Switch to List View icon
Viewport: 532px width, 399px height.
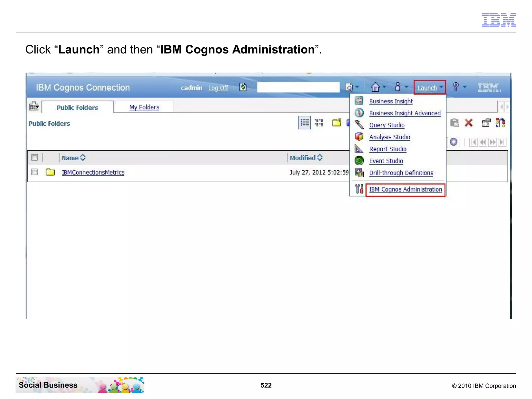point(304,123)
